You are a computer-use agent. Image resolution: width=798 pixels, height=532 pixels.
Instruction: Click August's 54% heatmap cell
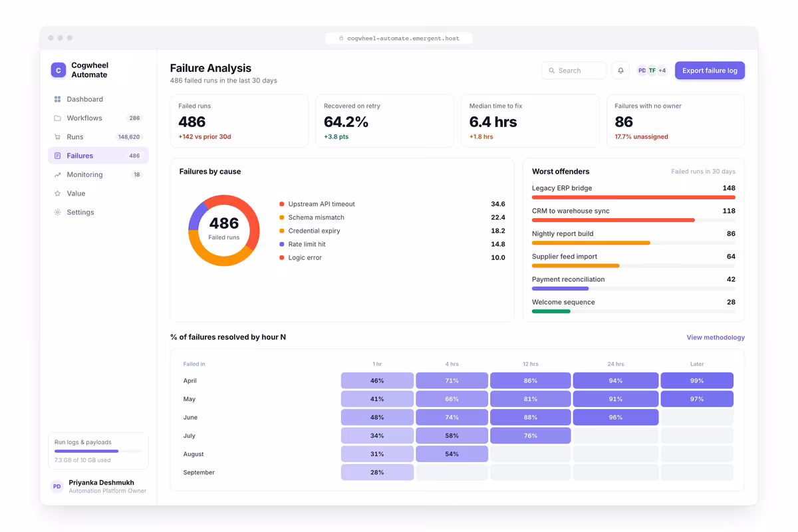[x=452, y=454]
